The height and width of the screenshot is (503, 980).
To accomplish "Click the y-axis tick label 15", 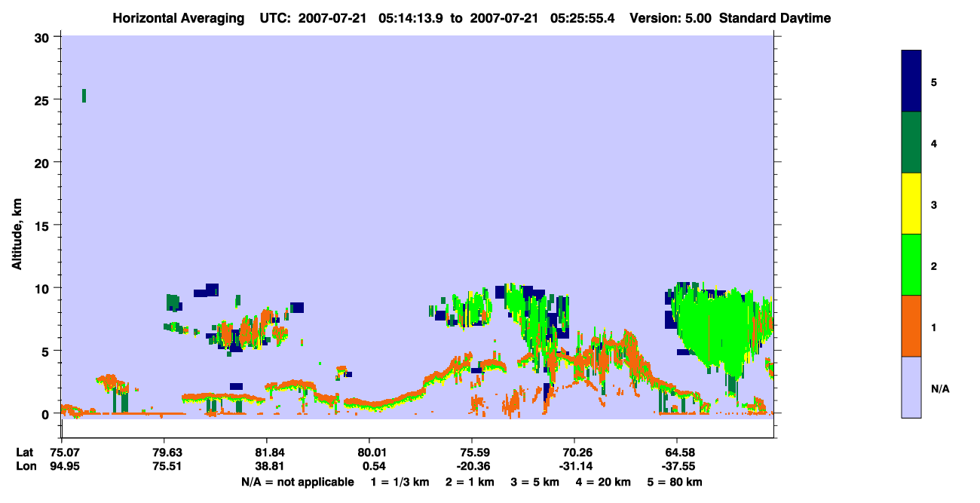I will click(44, 225).
